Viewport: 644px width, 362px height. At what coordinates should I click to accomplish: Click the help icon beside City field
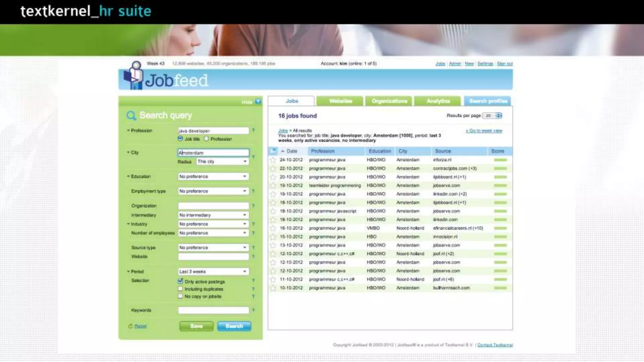253,157
